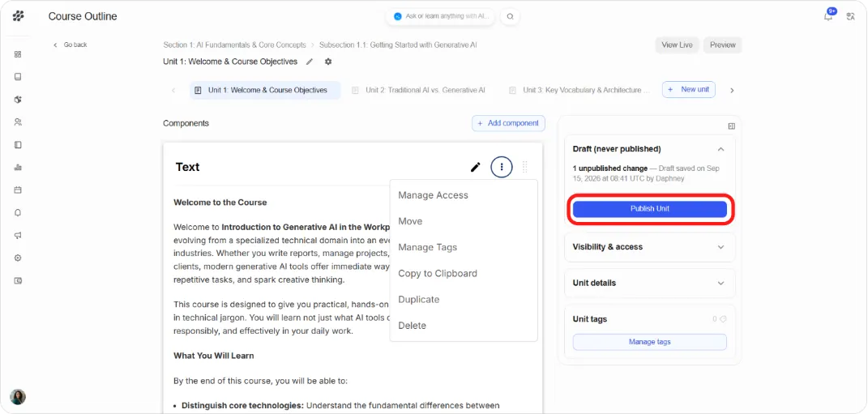Open the book icon in the sidebar
The width and height of the screenshot is (868, 414).
click(18, 77)
